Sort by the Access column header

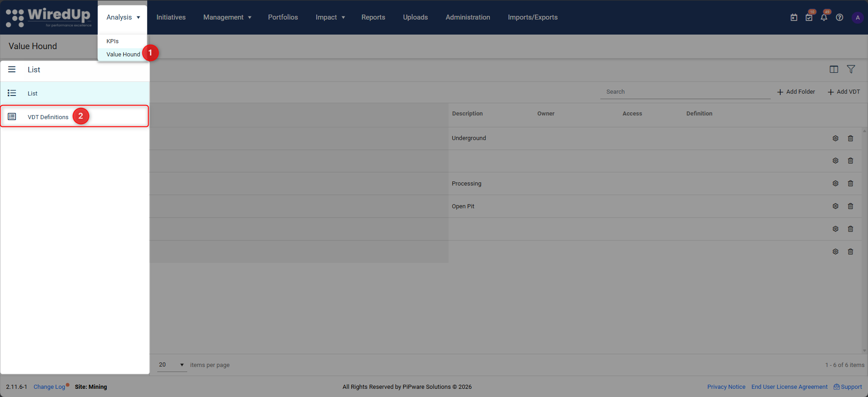(x=632, y=114)
